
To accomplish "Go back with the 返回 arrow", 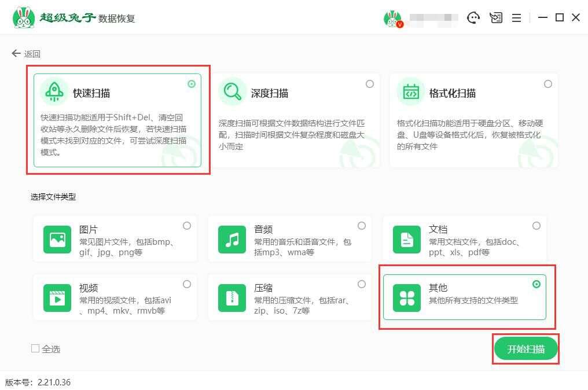I will [26, 54].
